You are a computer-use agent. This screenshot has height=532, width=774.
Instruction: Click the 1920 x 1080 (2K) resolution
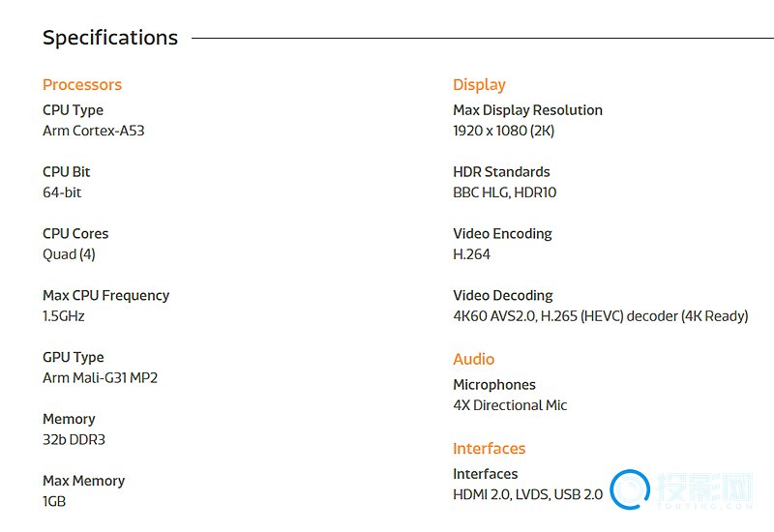503,131
